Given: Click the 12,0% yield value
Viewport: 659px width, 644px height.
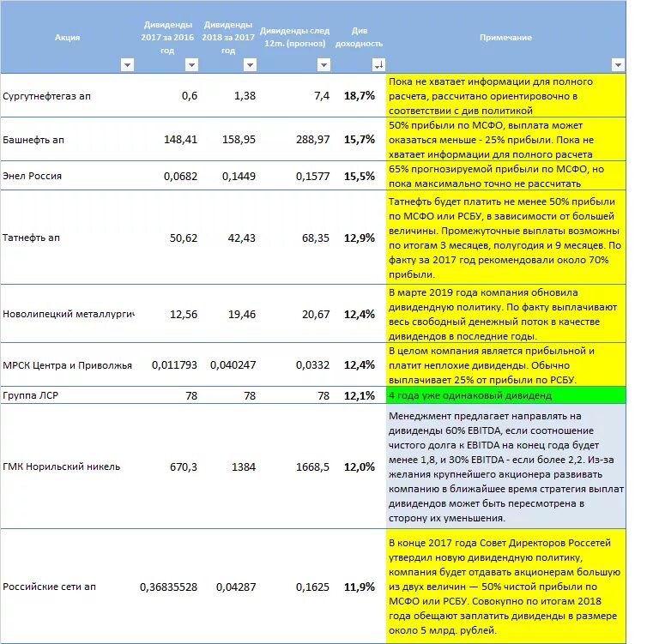Looking at the screenshot, I should [x=360, y=466].
